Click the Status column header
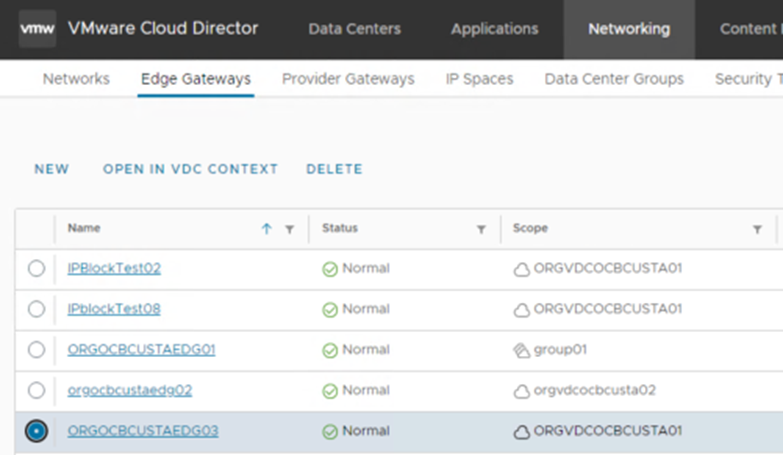783x455 pixels. point(340,228)
